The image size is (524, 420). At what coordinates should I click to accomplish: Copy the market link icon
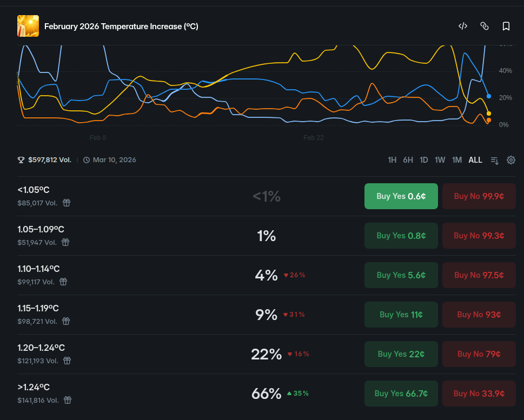(485, 26)
